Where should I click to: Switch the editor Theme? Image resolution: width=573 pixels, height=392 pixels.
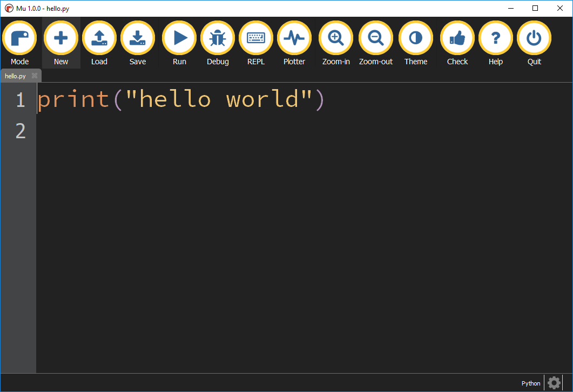point(415,37)
